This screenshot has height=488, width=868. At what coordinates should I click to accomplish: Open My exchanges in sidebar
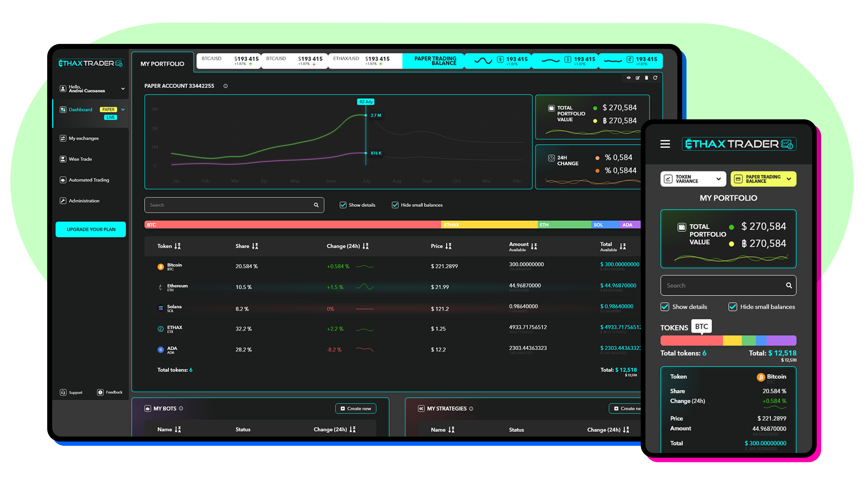click(x=84, y=138)
